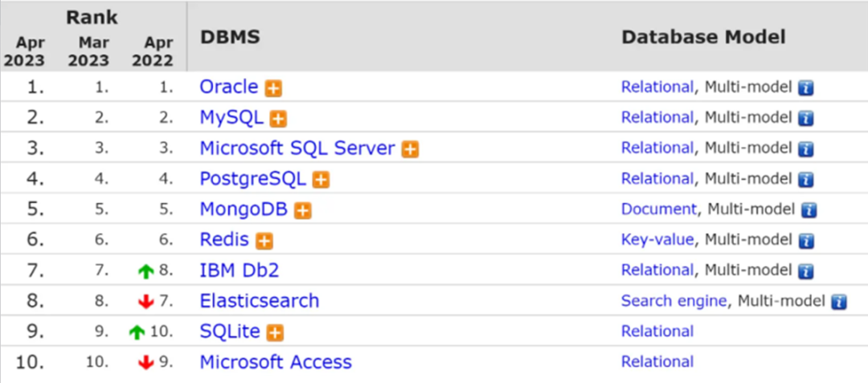Click the plus icon next to MongoDB
The image size is (868, 383).
[302, 210]
